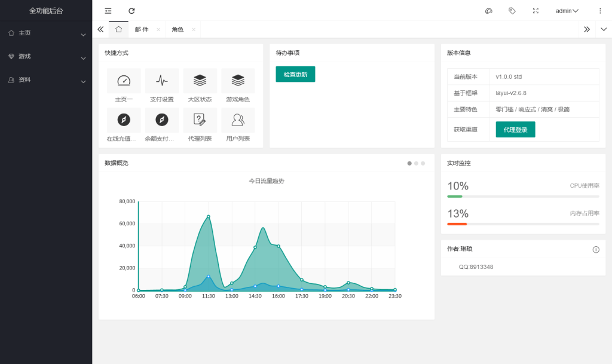Switch to the 邮件 tab
The height and width of the screenshot is (364, 612).
coord(143,29)
